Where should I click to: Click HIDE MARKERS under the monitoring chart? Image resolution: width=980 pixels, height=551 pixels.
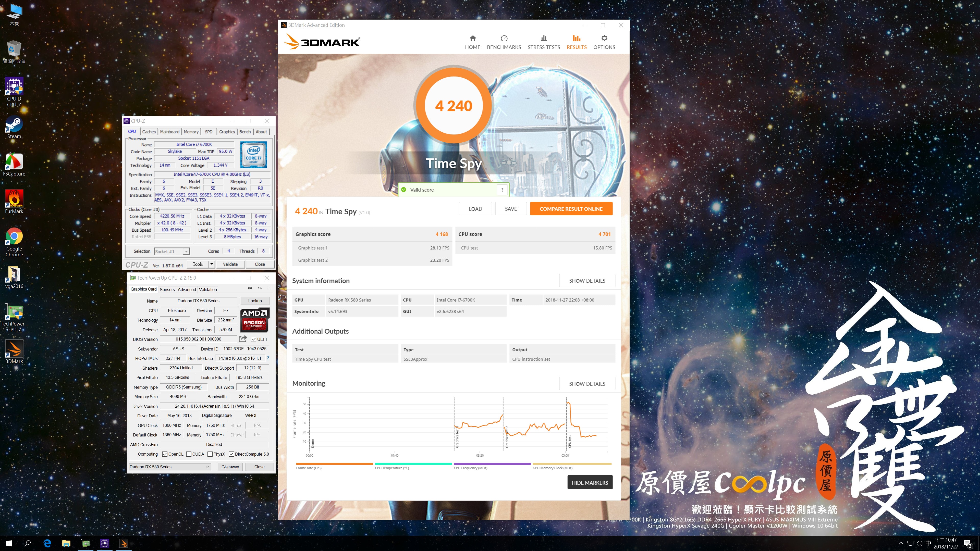[590, 483]
